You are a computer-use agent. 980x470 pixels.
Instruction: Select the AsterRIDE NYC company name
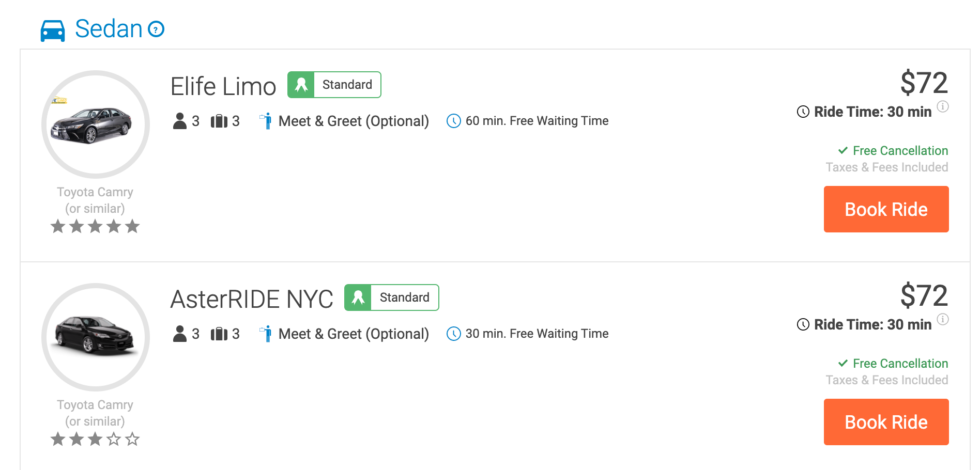tap(252, 299)
